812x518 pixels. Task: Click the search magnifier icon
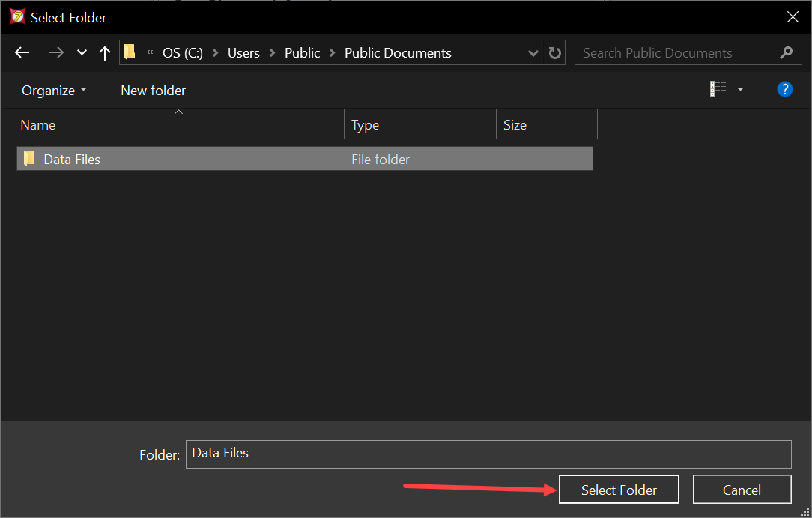[786, 52]
